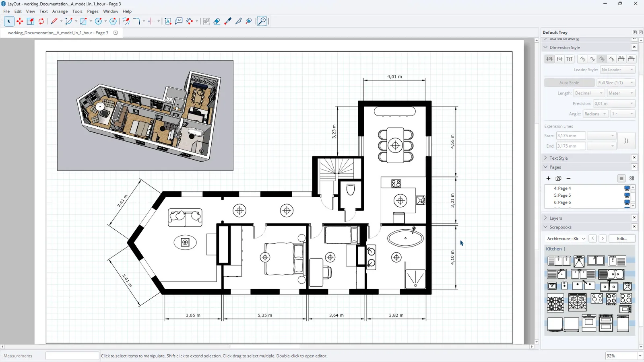Toggle dimension text above-line position button
This screenshot has width=644, height=362.
click(x=549, y=59)
